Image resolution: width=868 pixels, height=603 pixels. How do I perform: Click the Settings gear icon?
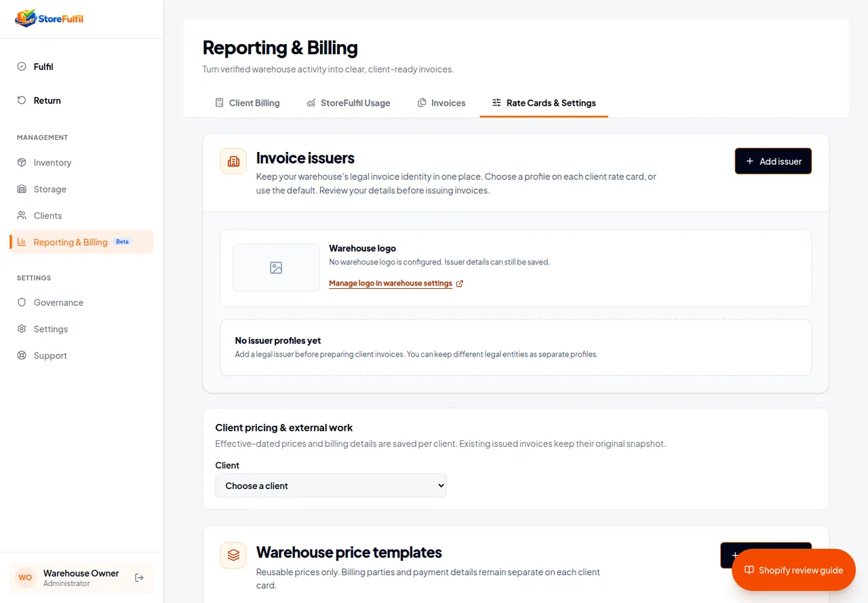[22, 329]
